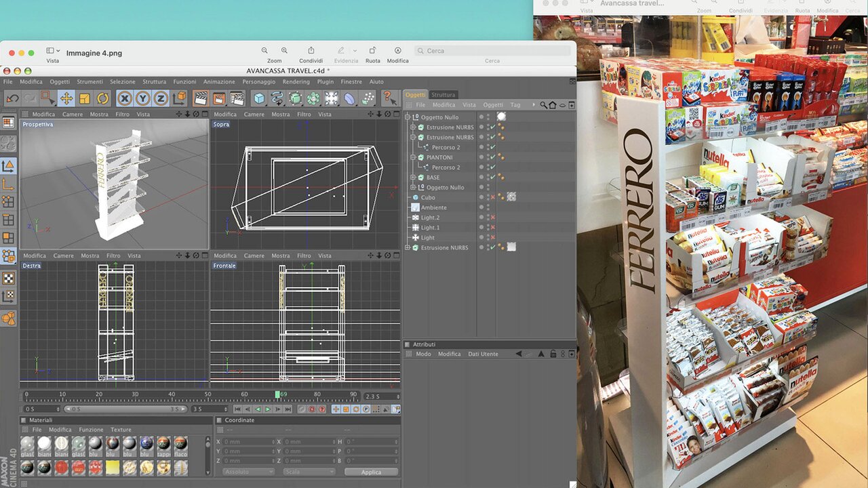Toggle X axis lock
This screenshot has width=868, height=488.
pos(125,99)
